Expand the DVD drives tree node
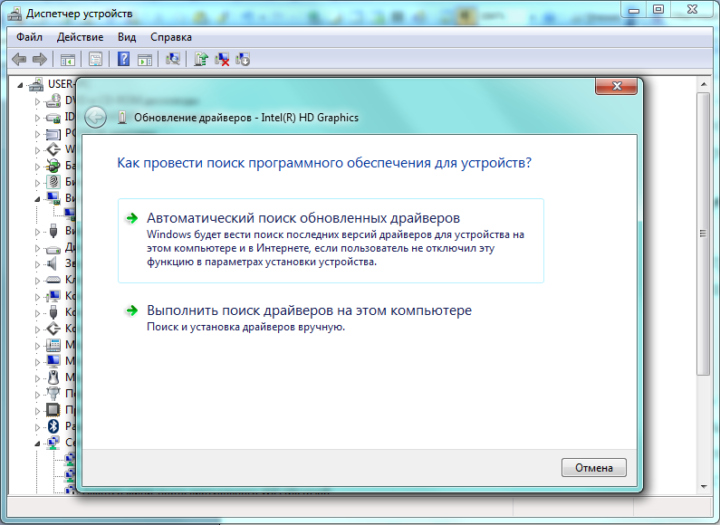This screenshot has height=525, width=720. 37,101
